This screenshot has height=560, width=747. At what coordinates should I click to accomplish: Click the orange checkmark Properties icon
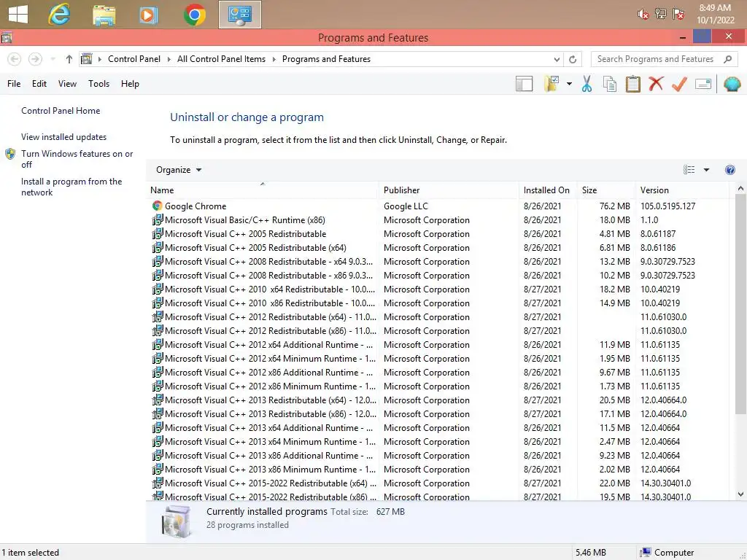tap(679, 84)
